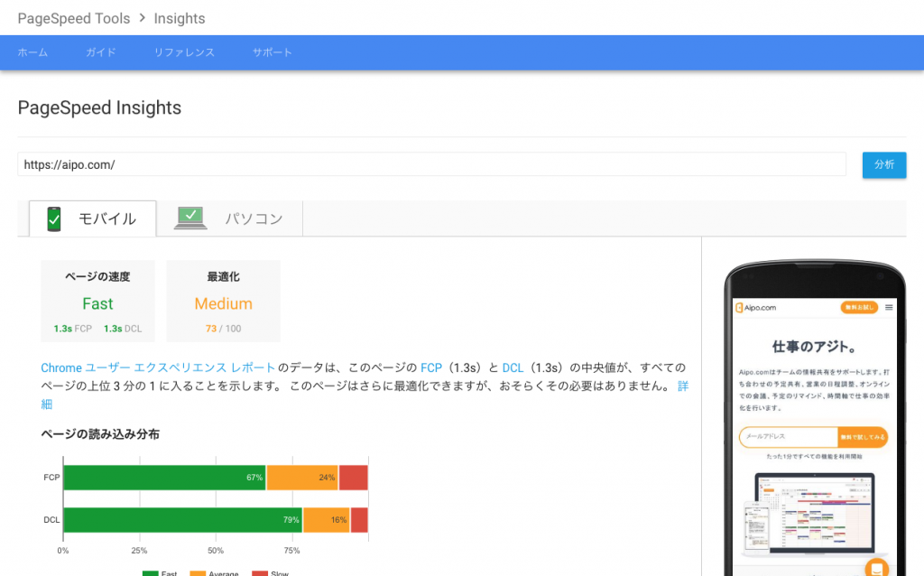Click the 仕事のアジト。 headline in the phone preview

pos(815,347)
